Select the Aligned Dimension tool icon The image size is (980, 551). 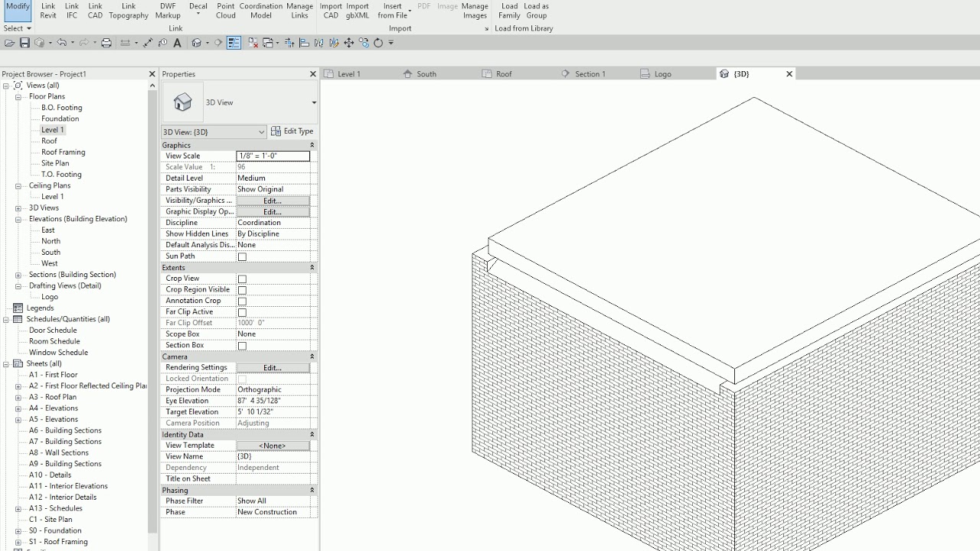(149, 43)
